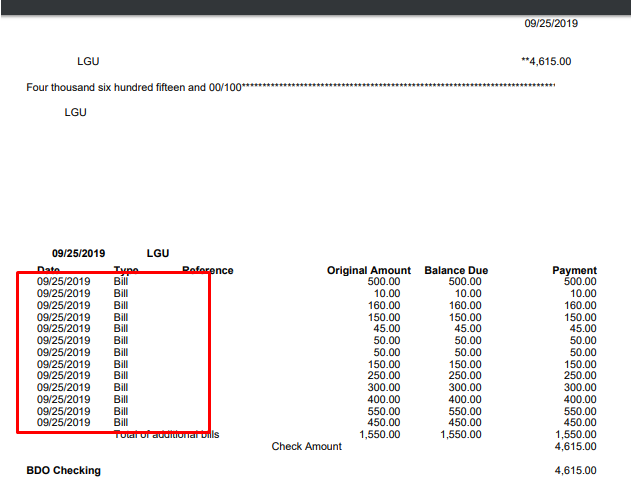Click LGU below the written amount line
The height and width of the screenshot is (501, 632).
coord(75,112)
